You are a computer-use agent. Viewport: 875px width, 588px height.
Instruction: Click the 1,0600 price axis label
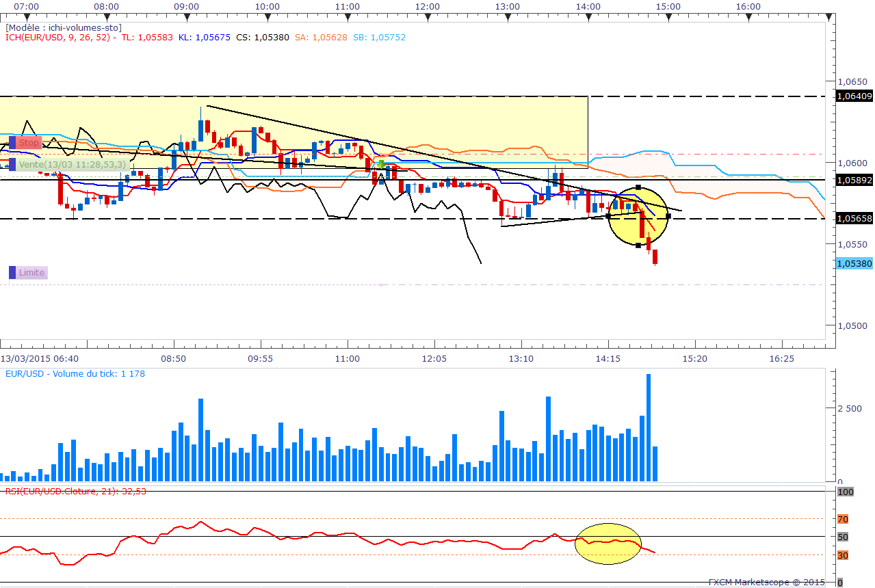pyautogui.click(x=852, y=163)
